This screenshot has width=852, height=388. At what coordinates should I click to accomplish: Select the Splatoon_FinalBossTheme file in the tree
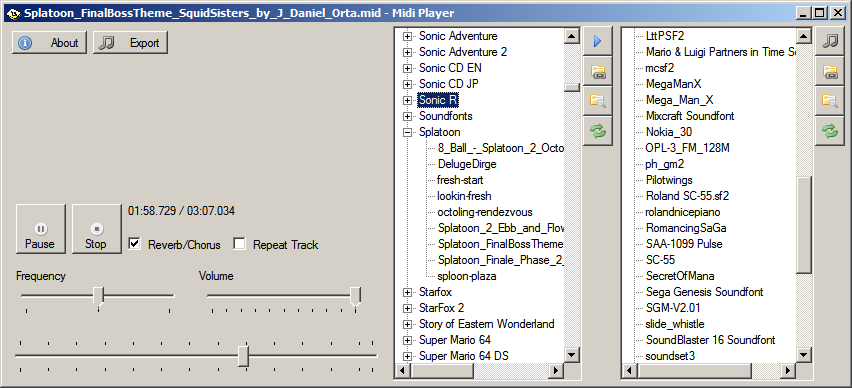click(500, 244)
